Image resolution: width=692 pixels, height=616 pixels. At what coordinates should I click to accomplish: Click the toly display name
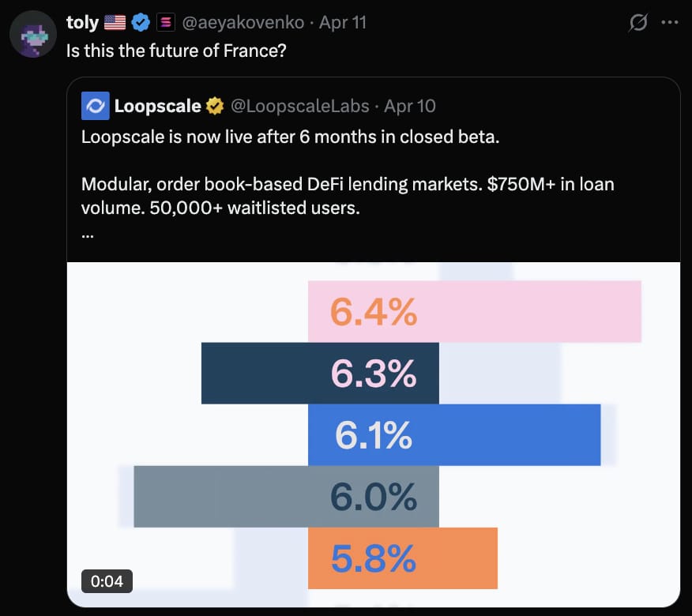coord(82,22)
